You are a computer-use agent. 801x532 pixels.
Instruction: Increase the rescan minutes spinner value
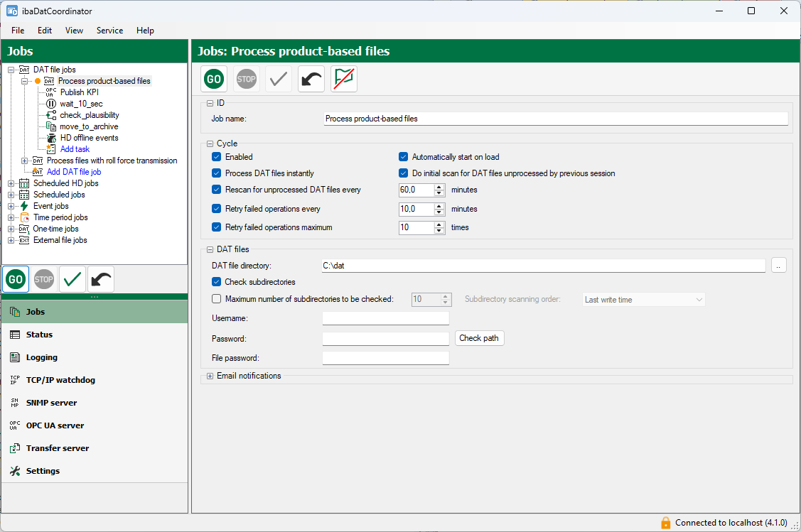pos(439,187)
